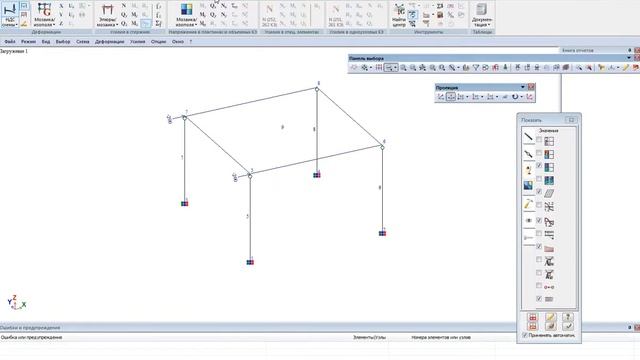Open the blue plate tab in Показать
Screen dimensions: 640x360
[x=528, y=186]
